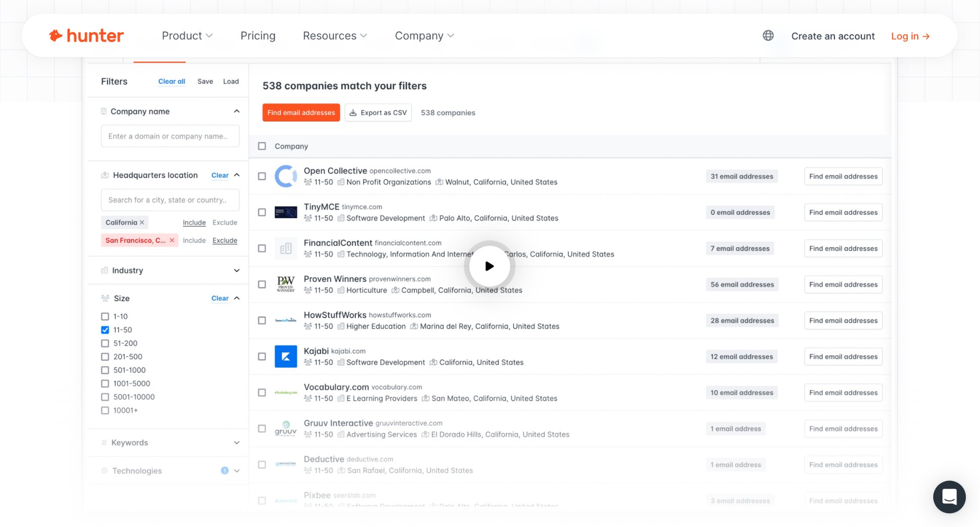The height and width of the screenshot is (527, 980).
Task: Click the Proven Winners logo
Action: [286, 284]
